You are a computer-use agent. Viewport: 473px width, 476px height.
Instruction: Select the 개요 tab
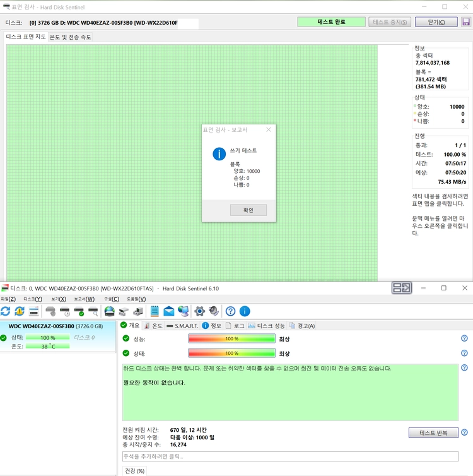pyautogui.click(x=130, y=325)
